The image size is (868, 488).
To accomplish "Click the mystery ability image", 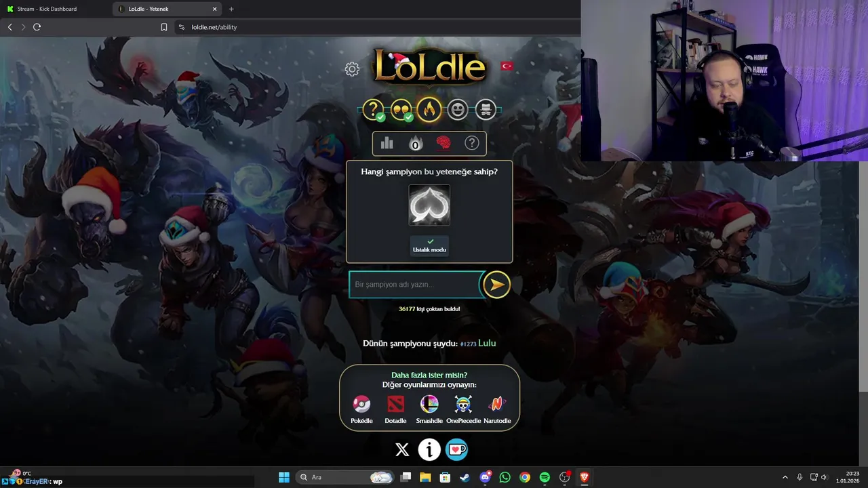I will [x=429, y=205].
